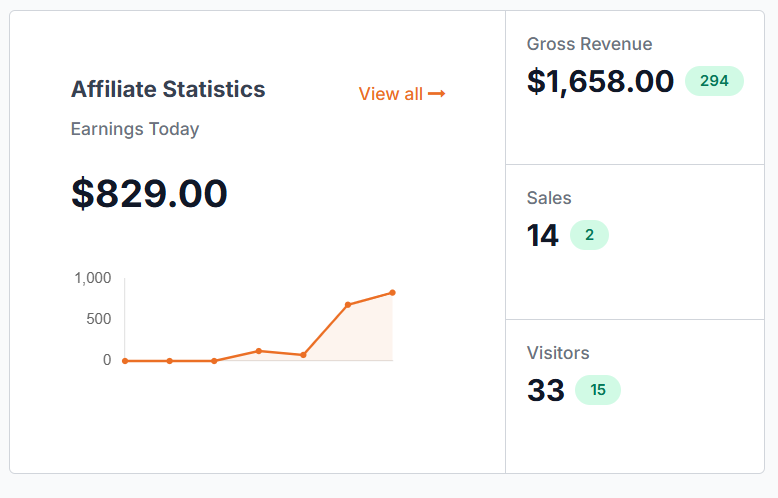Click the Affiliate Statistics heading
Viewport: 778px width, 498px height.
(168, 89)
